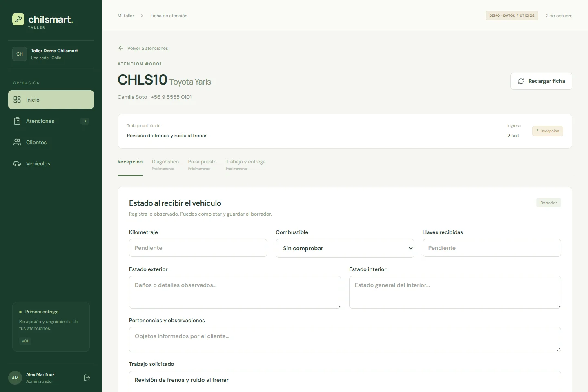Click the Mi taller breadcrumb
Viewport: 588px width, 392px height.
(x=126, y=16)
